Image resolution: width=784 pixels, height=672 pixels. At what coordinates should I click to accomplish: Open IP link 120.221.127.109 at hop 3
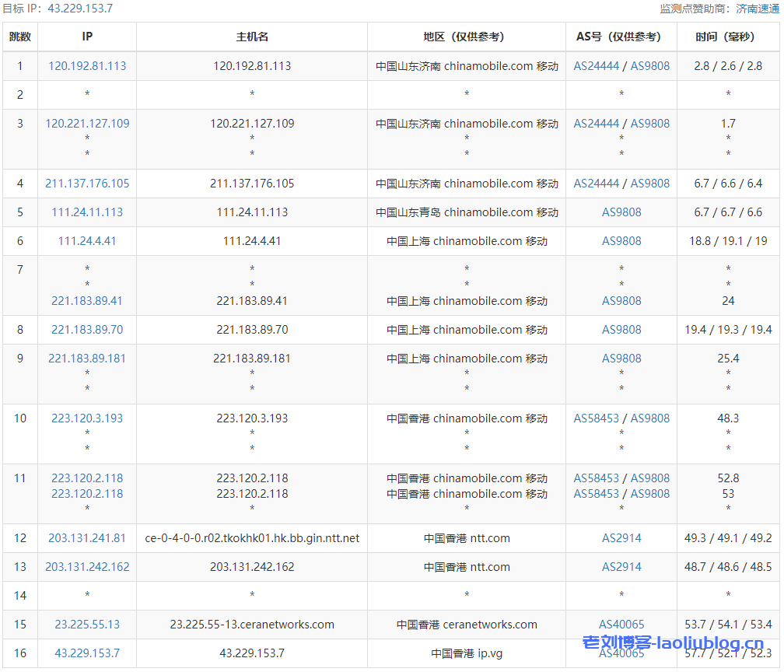(86, 123)
